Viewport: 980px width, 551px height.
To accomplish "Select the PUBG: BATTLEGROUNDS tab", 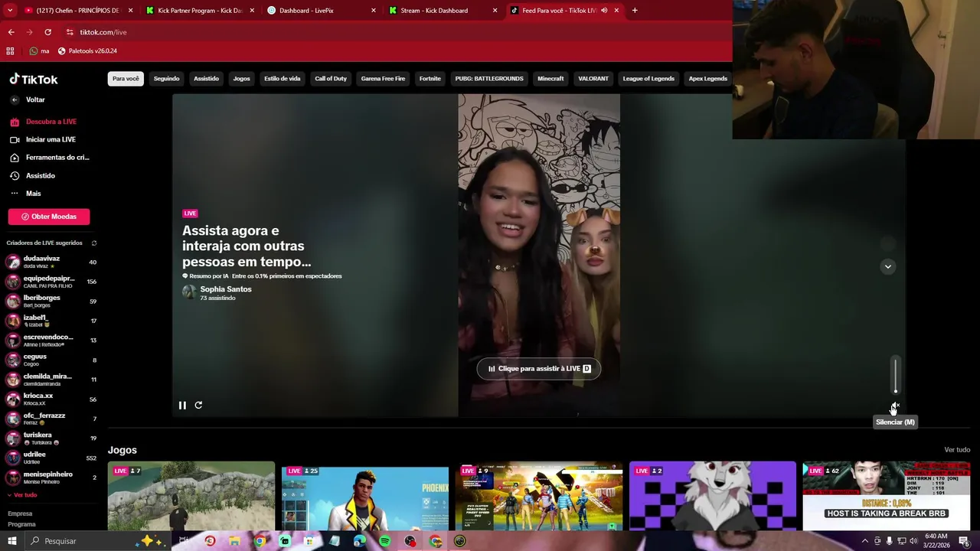I will (x=489, y=79).
